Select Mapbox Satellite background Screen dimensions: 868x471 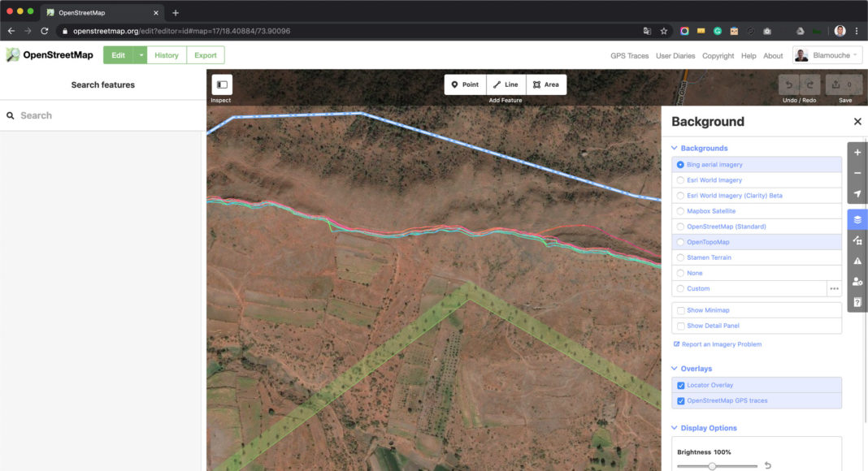681,211
